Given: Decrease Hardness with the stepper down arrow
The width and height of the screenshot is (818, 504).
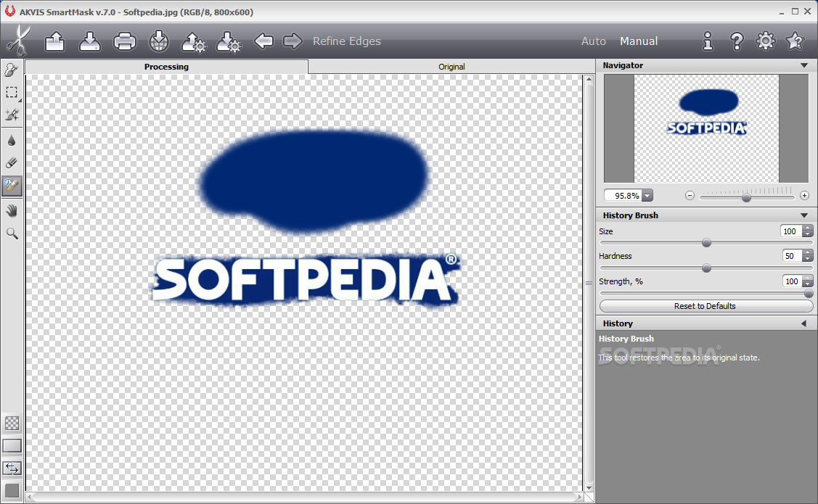Looking at the screenshot, I should click(x=808, y=259).
